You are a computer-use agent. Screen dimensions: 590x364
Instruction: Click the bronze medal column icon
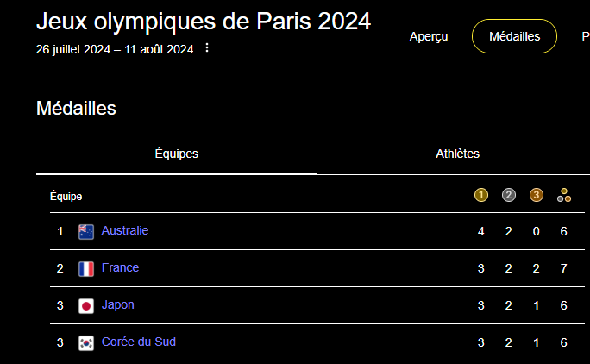[537, 195]
